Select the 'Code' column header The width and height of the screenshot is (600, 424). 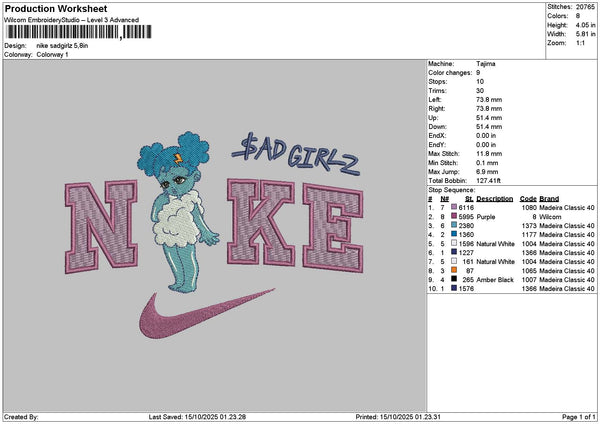coord(528,199)
